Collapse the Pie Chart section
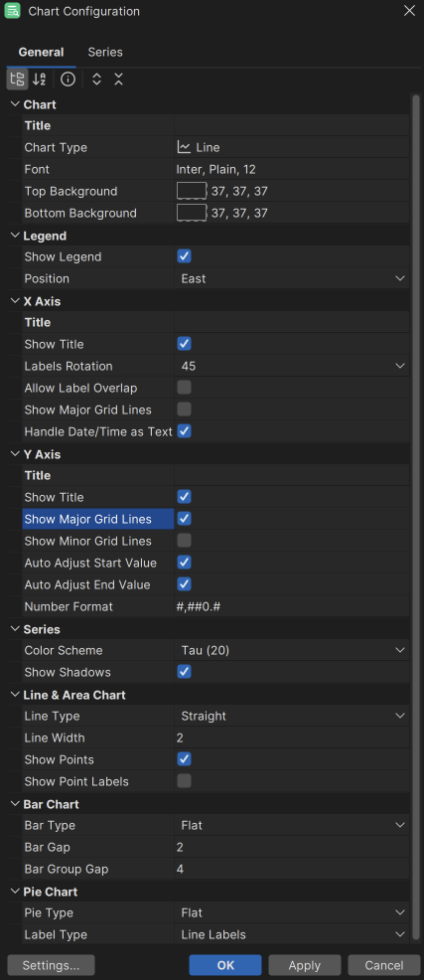The width and height of the screenshot is (424, 980). (x=15, y=892)
